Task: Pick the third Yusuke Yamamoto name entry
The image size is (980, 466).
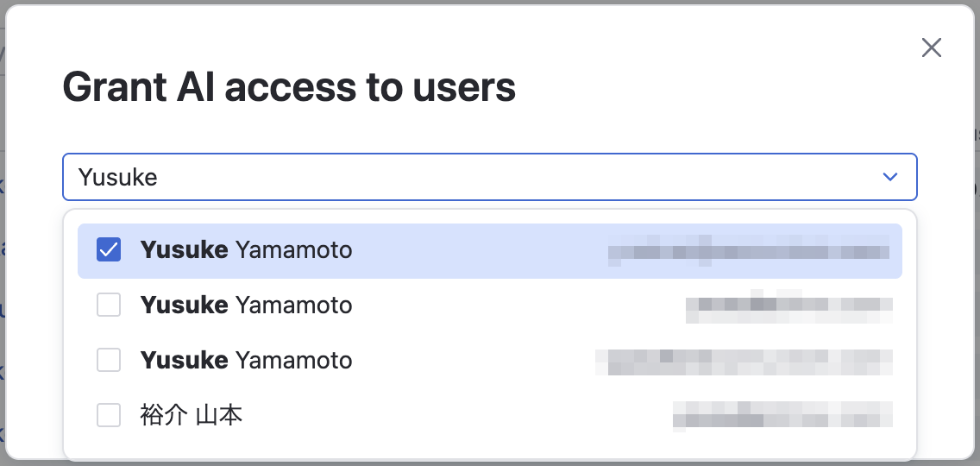Action: tap(246, 361)
